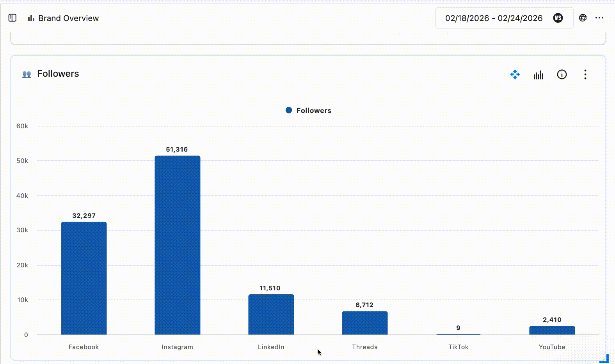Image resolution: width=615 pixels, height=364 pixels.
Task: Click the Followers legend blue dot
Action: click(x=289, y=110)
